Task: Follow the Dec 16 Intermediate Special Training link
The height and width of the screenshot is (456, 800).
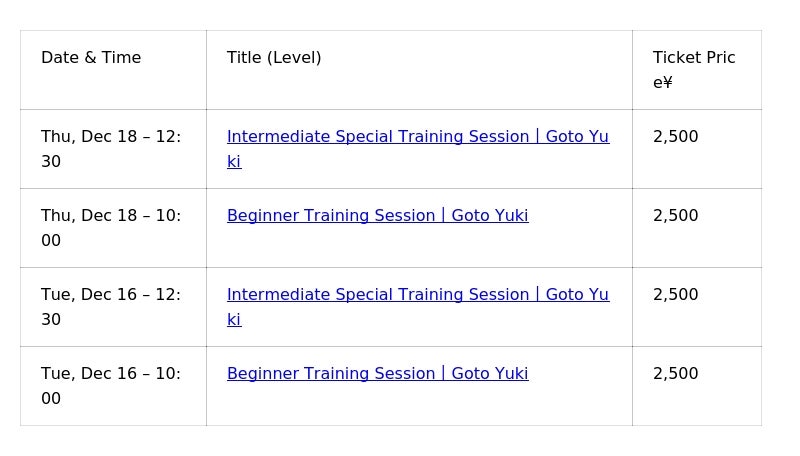Action: [417, 295]
